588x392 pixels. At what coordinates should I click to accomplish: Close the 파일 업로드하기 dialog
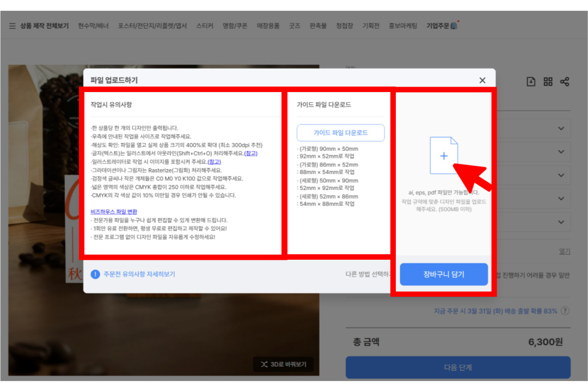pos(482,81)
